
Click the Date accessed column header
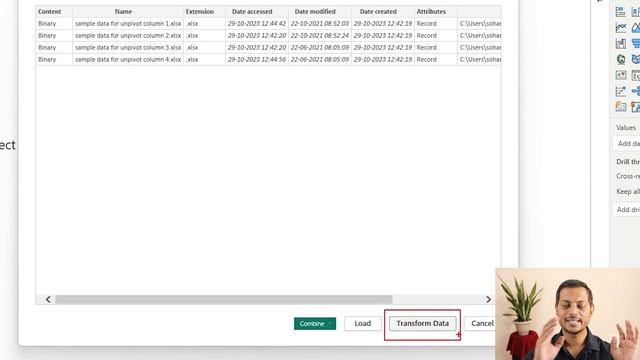[x=257, y=11]
